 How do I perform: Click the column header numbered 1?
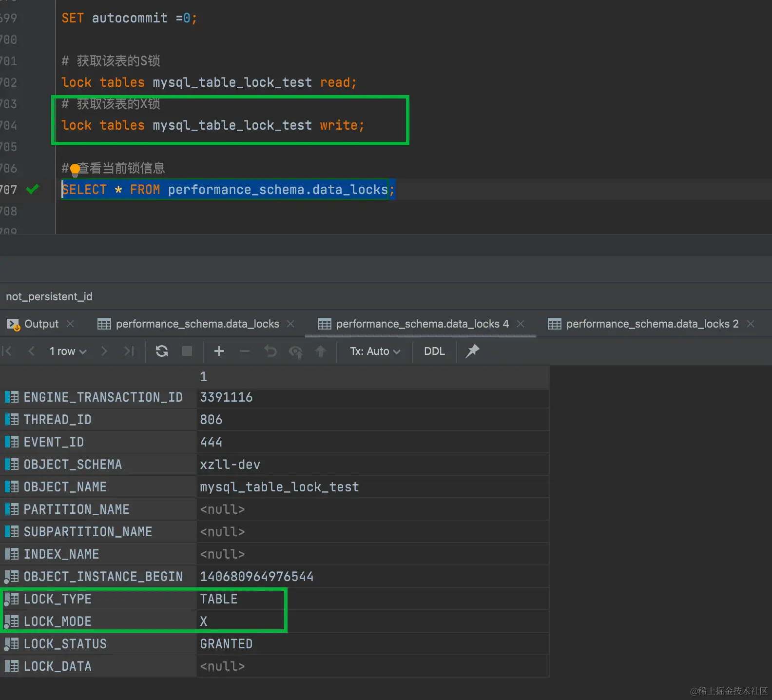pyautogui.click(x=373, y=376)
